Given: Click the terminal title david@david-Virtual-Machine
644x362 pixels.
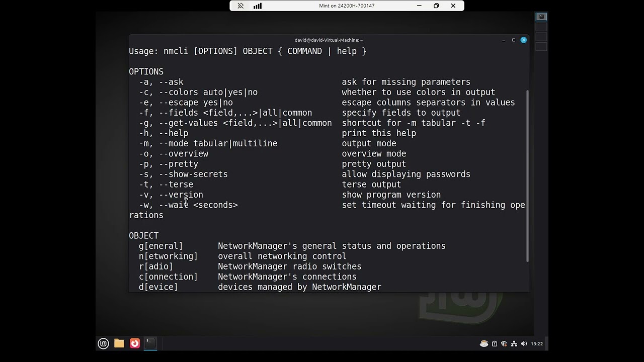Looking at the screenshot, I should pos(329,40).
